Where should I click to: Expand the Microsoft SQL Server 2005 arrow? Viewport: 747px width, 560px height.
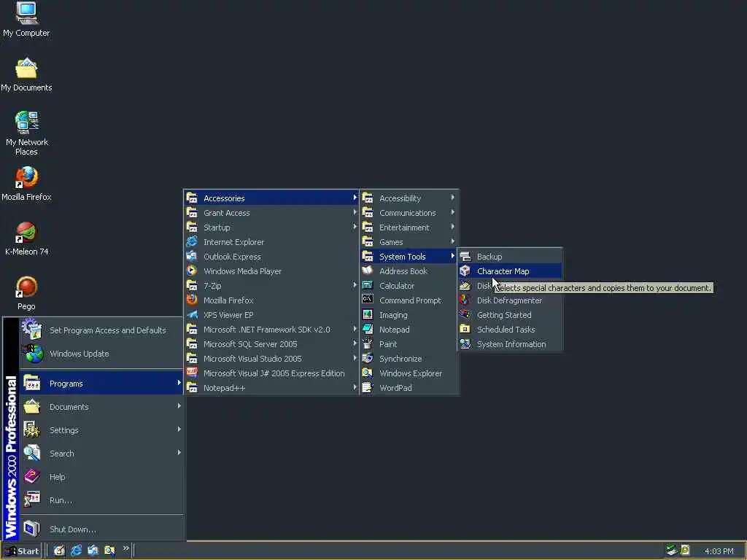[x=355, y=343]
